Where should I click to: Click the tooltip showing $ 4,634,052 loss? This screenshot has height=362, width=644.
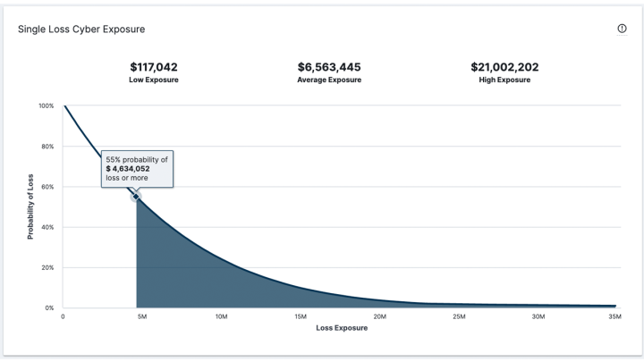coord(137,169)
